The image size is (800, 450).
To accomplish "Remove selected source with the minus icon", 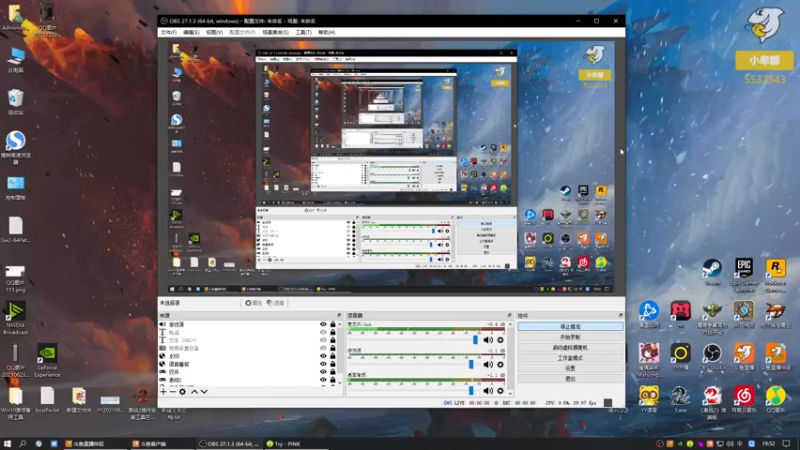I will click(x=172, y=392).
